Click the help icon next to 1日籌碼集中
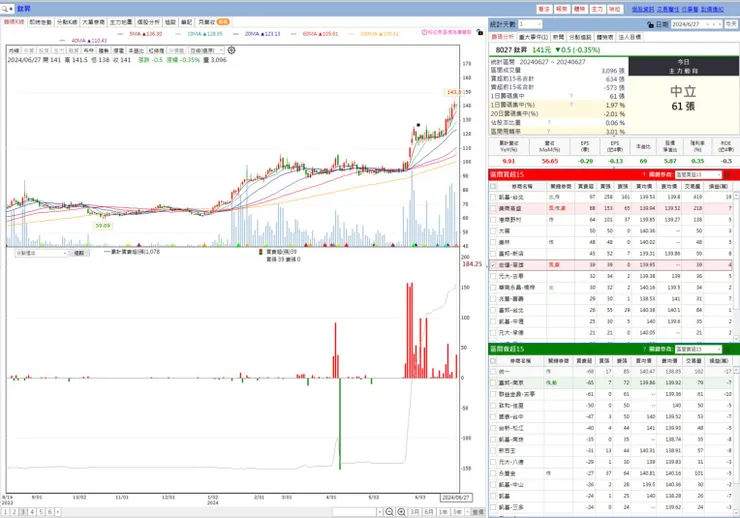The image size is (740, 518). point(571,96)
